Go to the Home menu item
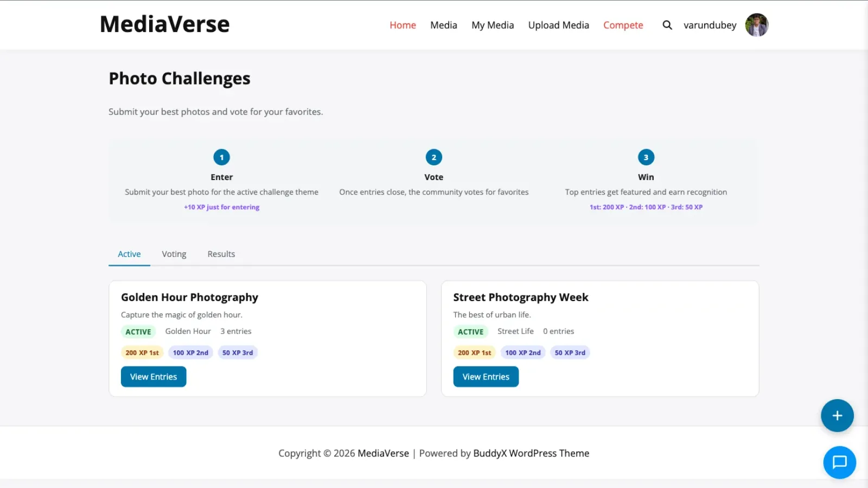The height and width of the screenshot is (488, 868). pos(403,25)
